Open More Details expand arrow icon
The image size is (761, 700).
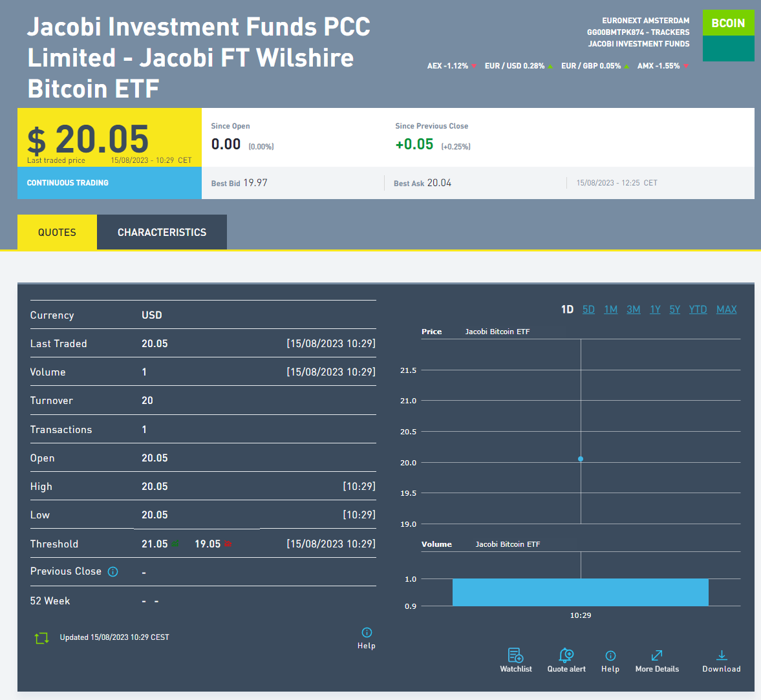657,656
